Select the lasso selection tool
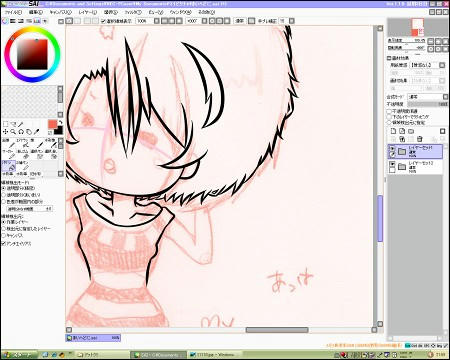The height and width of the screenshot is (360, 450). [x=13, y=124]
